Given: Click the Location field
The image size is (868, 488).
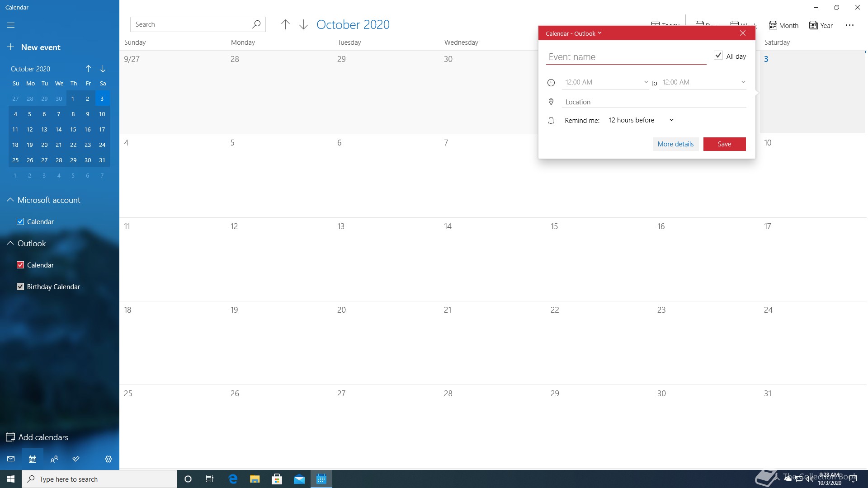Looking at the screenshot, I should tap(654, 102).
